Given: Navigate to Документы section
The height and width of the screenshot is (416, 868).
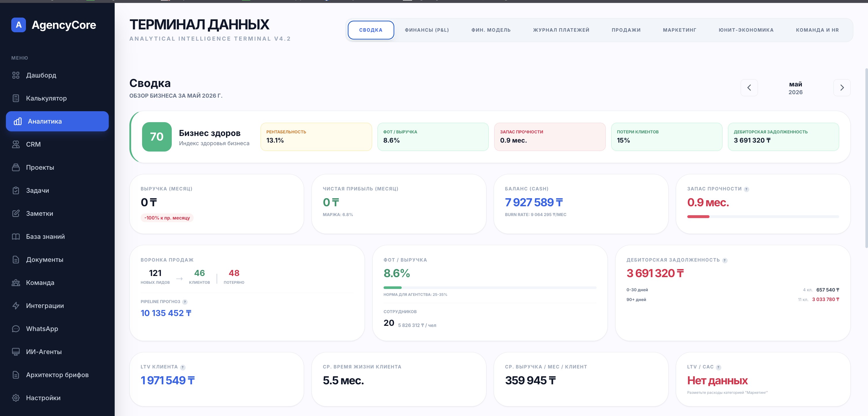Looking at the screenshot, I should click(x=57, y=260).
